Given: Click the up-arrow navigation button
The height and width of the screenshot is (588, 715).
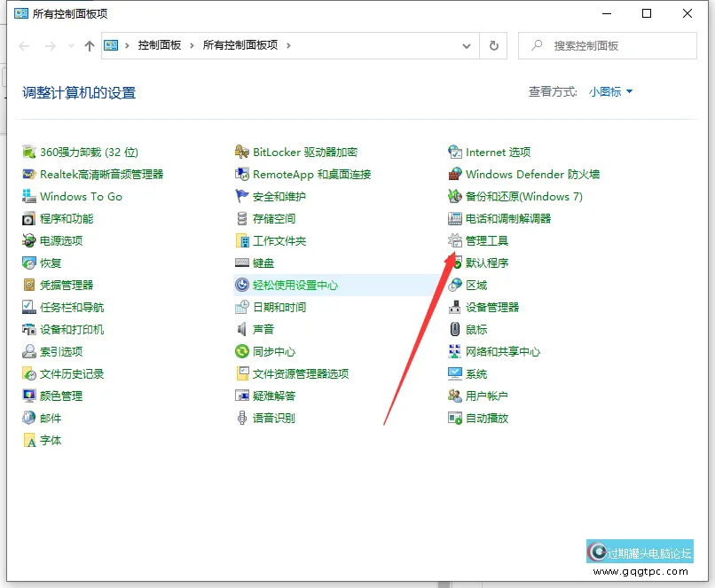Looking at the screenshot, I should pos(90,46).
